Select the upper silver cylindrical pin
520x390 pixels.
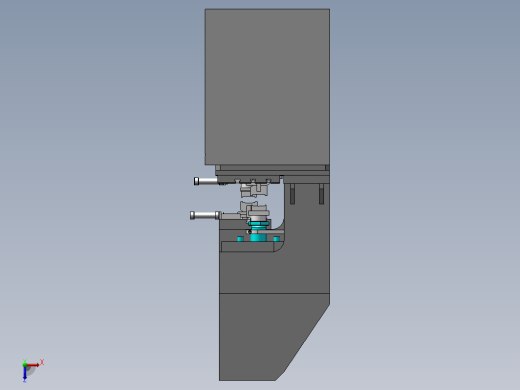coord(206,181)
